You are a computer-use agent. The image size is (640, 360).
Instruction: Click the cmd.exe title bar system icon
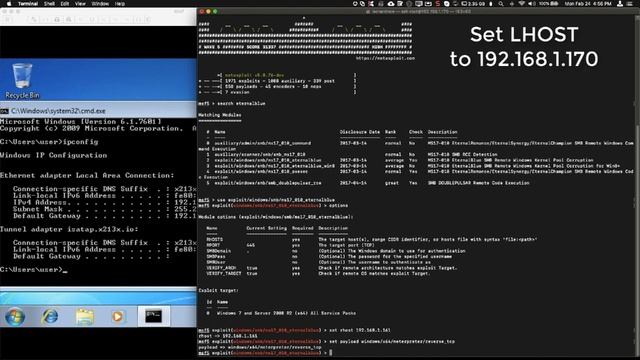pyautogui.click(x=4, y=111)
